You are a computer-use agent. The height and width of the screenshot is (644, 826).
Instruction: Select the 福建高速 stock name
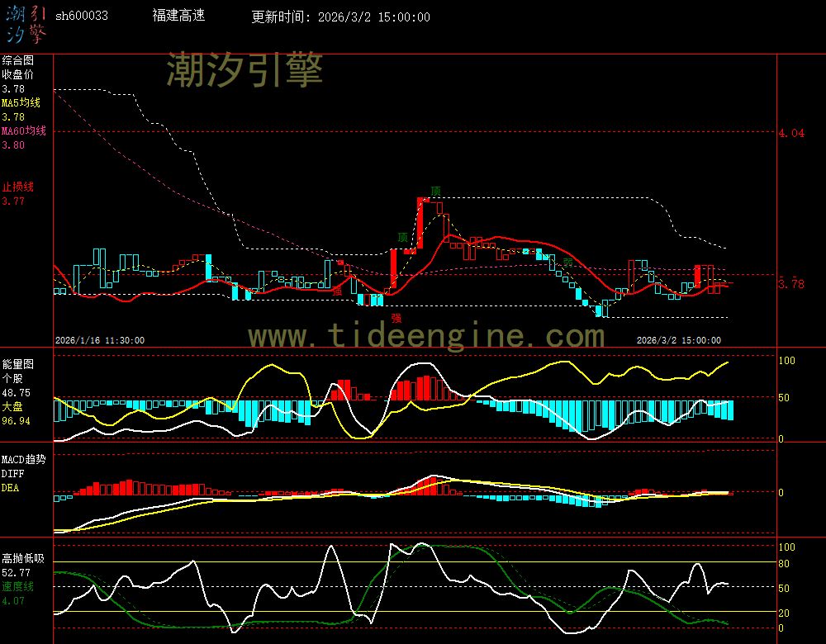178,15
